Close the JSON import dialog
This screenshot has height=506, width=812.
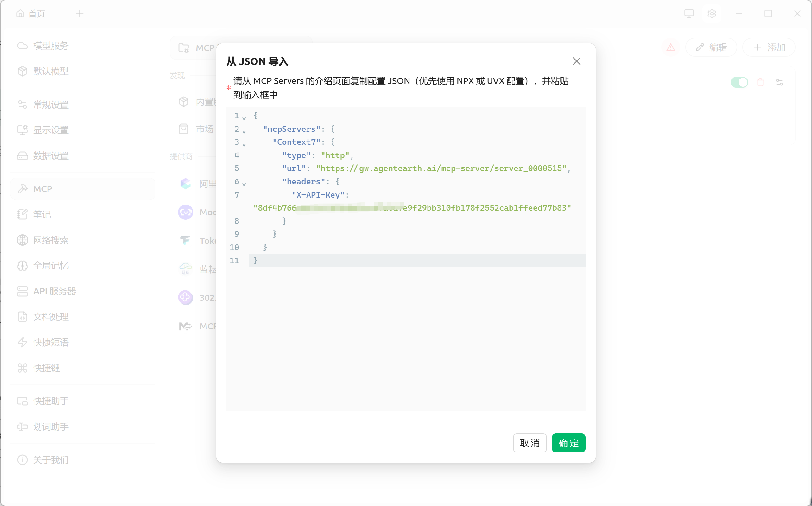(576, 61)
